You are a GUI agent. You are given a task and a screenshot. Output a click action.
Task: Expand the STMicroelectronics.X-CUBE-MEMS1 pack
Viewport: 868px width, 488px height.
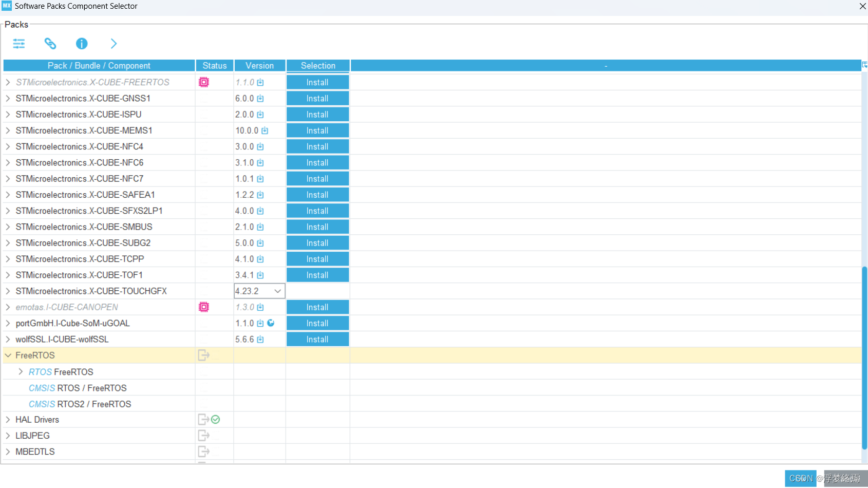pos(8,131)
